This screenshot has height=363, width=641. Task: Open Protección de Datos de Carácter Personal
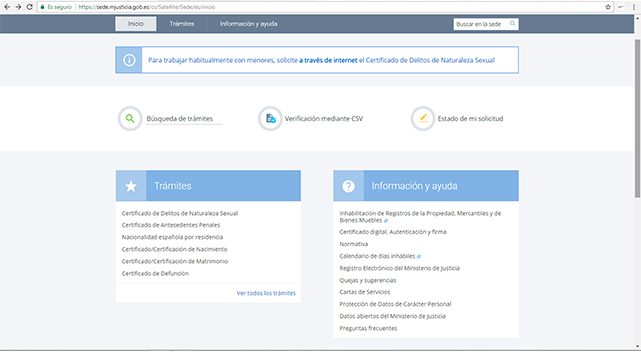click(395, 304)
